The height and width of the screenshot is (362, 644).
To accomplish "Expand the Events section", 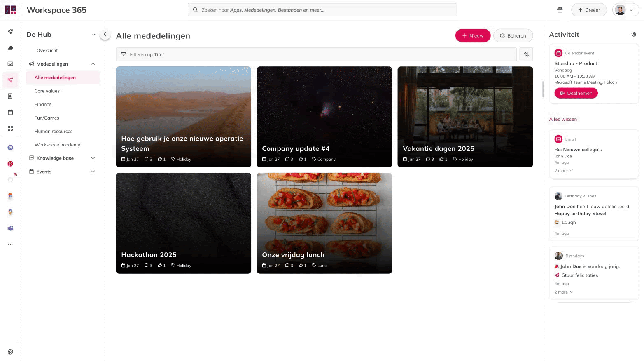I will click(x=93, y=172).
